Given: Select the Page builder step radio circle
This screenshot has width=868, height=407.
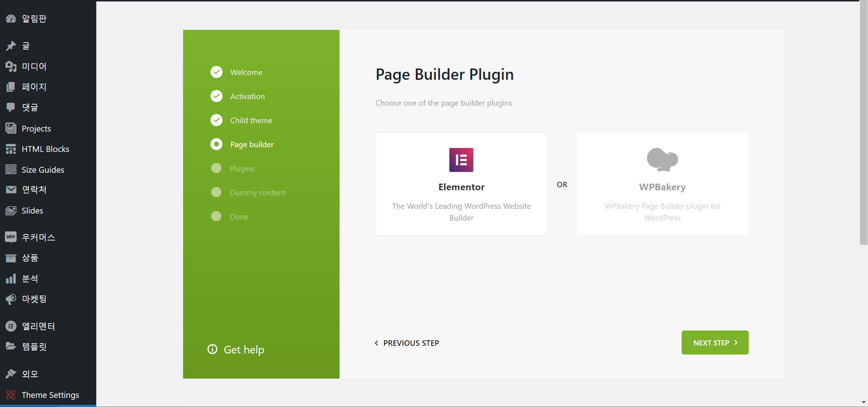Looking at the screenshot, I should [216, 144].
